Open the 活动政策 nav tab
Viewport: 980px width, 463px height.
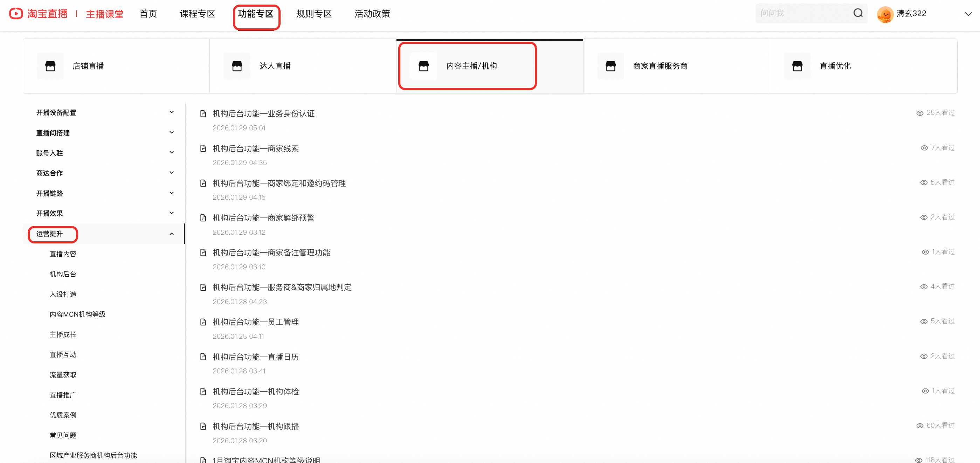coord(372,14)
